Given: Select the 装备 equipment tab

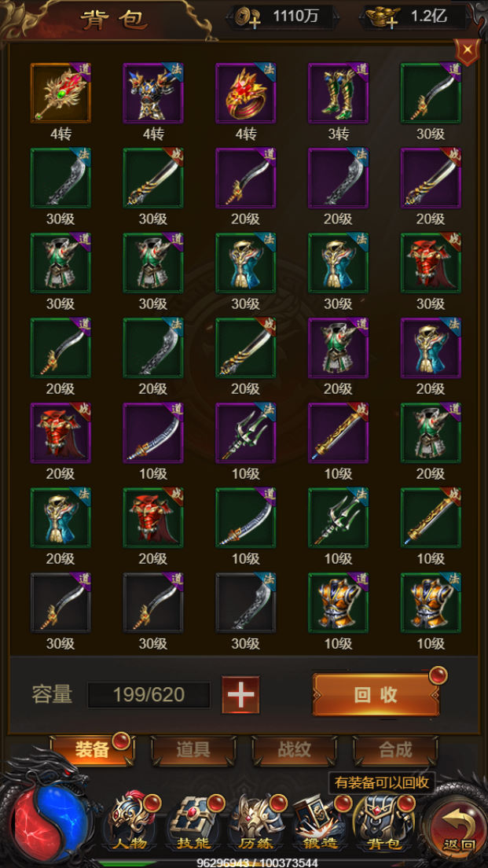Looking at the screenshot, I should click(93, 750).
